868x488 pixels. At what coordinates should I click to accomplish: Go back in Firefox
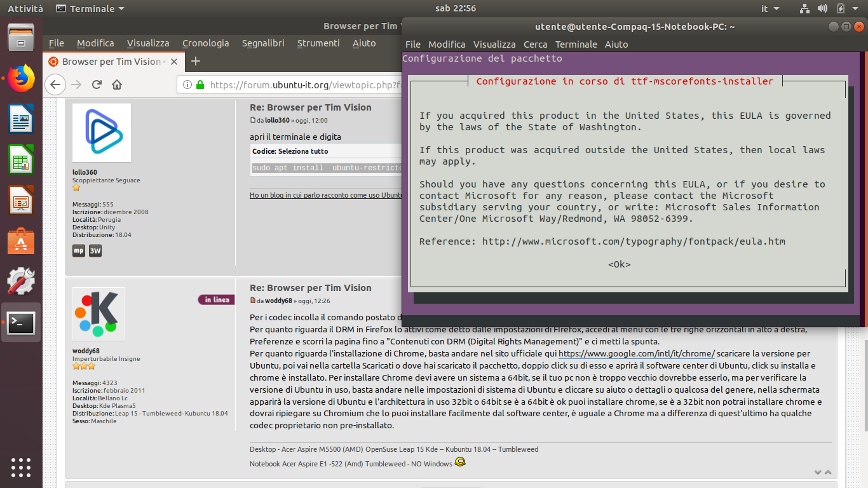(x=55, y=85)
